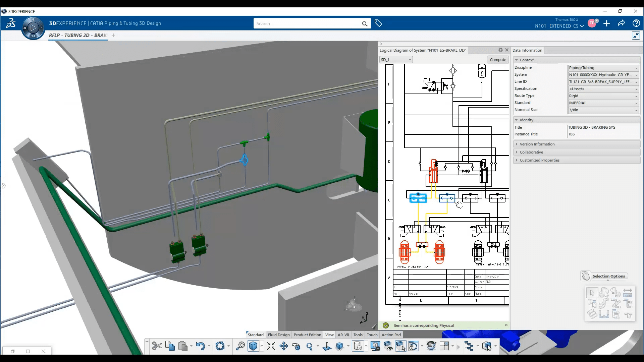Click the Fluid Design tab
The height and width of the screenshot is (362, 644).
pyautogui.click(x=278, y=335)
